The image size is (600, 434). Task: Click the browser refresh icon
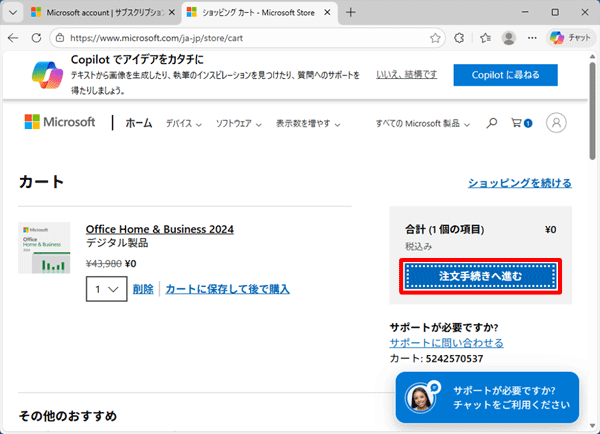tap(37, 38)
